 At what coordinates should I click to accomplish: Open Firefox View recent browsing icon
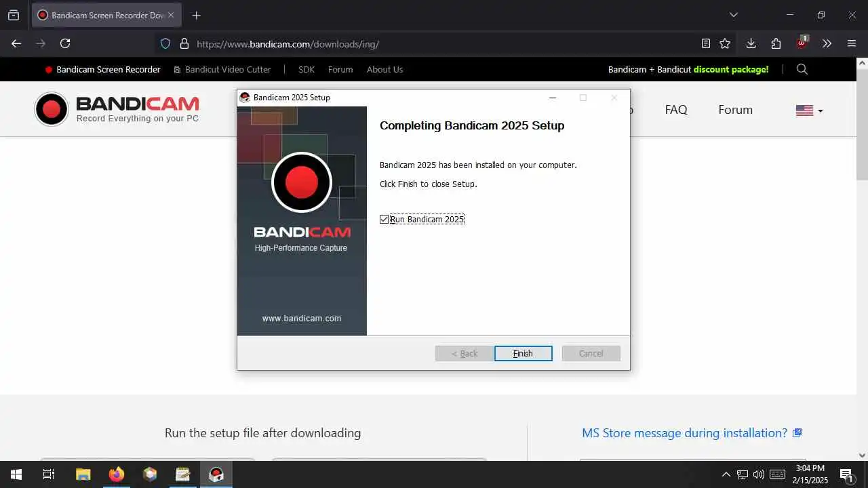tap(14, 15)
